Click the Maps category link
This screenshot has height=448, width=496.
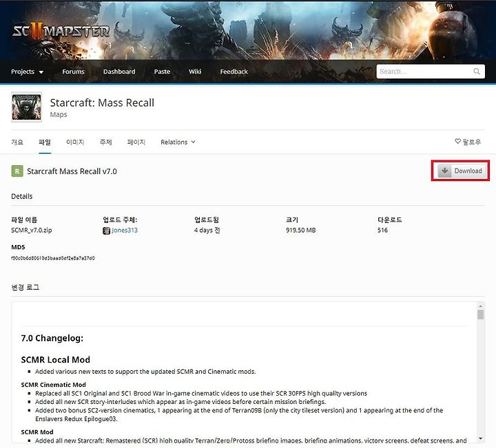point(59,115)
